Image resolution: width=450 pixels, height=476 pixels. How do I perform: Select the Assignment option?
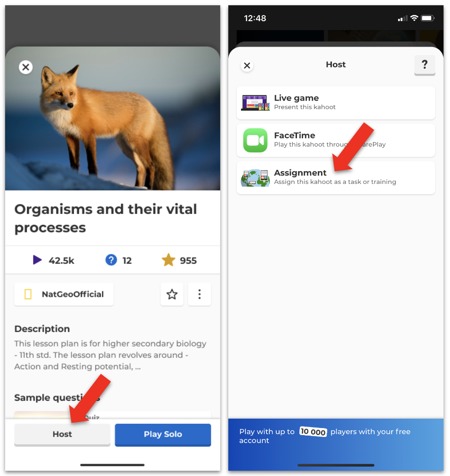coord(336,178)
